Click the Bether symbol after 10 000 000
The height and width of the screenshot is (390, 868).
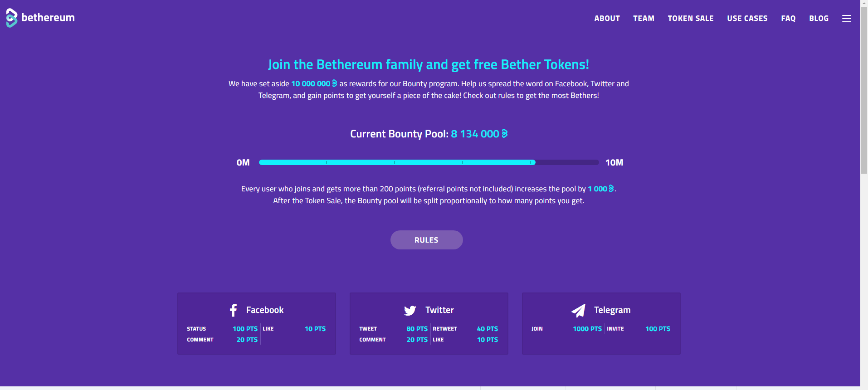[x=335, y=83]
